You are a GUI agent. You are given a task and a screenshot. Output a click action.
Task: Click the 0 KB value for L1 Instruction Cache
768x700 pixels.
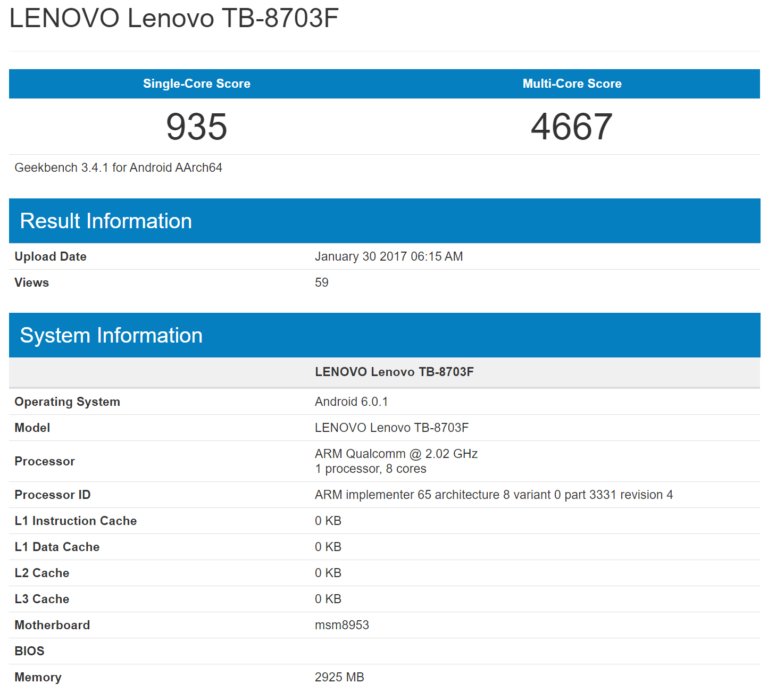click(x=328, y=521)
